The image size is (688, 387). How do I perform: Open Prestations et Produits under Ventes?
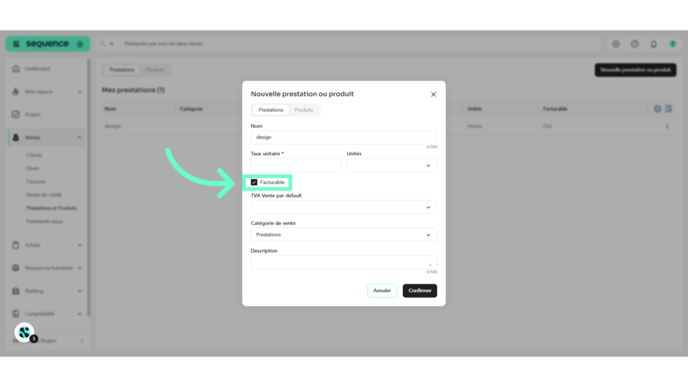pos(51,208)
